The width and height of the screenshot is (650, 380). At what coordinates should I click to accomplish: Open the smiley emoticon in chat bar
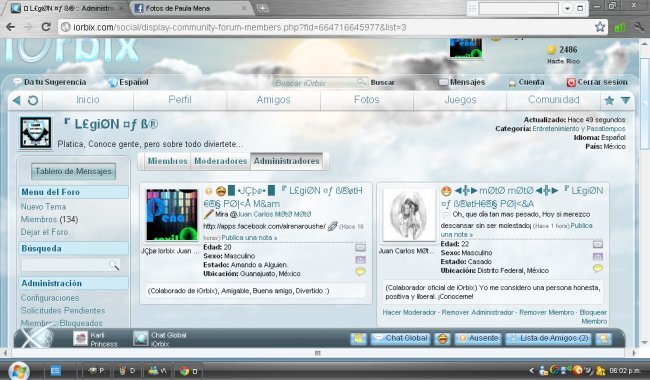442,339
